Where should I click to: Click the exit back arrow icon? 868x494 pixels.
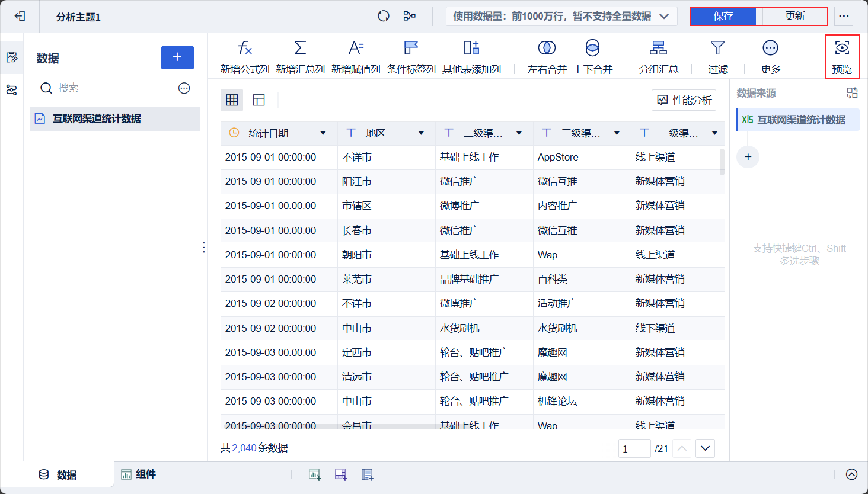20,16
